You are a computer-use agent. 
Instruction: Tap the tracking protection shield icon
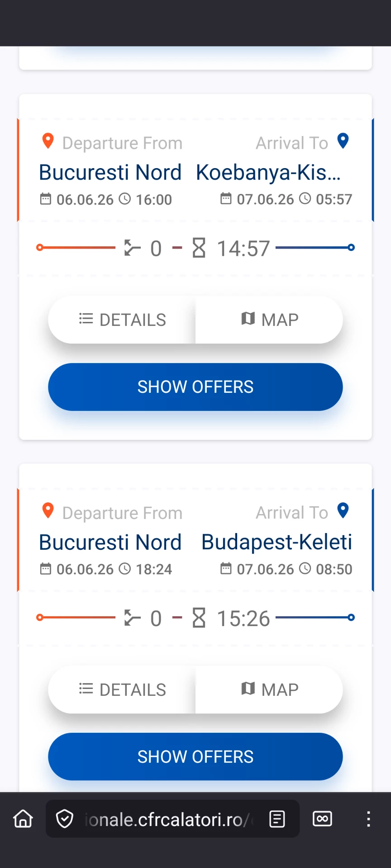(65, 819)
